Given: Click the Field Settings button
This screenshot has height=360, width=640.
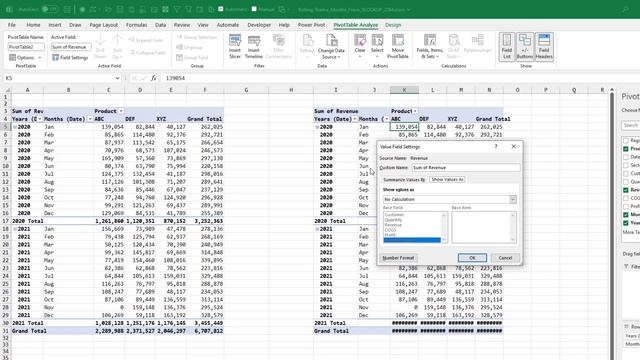Looking at the screenshot, I should coord(70,58).
